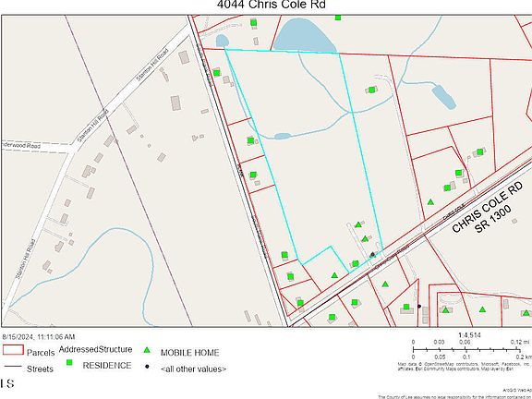Image resolution: width=532 pixels, height=399 pixels.
Task: Click the 8/15/2024 11:11:06 AM timestamp
Action: (39, 337)
